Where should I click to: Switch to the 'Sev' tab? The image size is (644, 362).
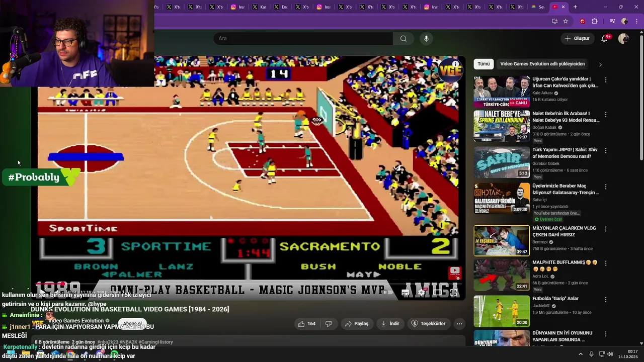click(538, 7)
